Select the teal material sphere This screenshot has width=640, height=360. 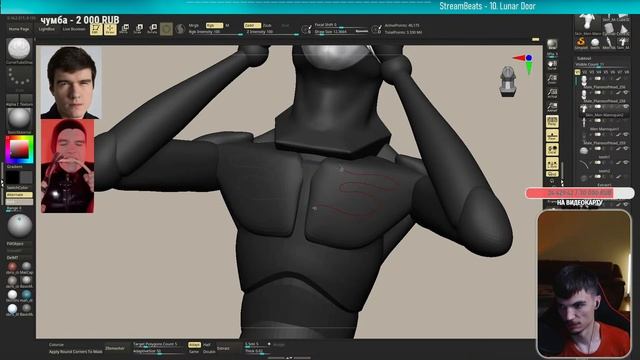27,294
